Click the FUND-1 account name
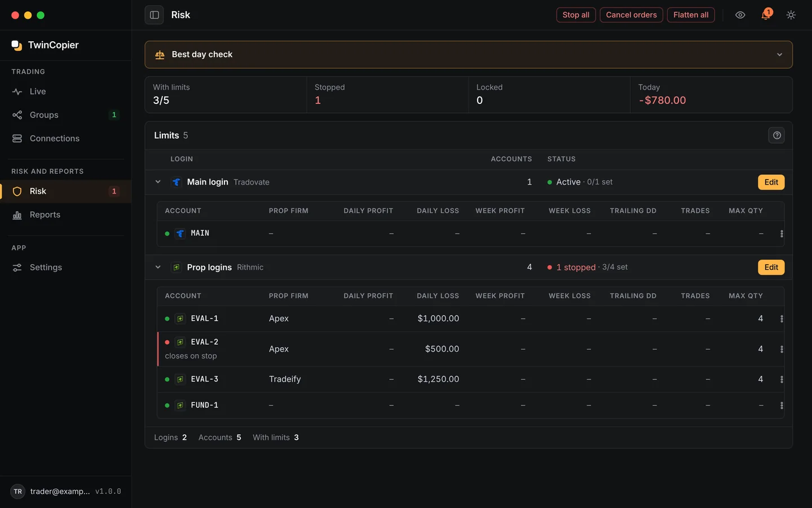Image resolution: width=812 pixels, height=508 pixels. click(x=205, y=405)
